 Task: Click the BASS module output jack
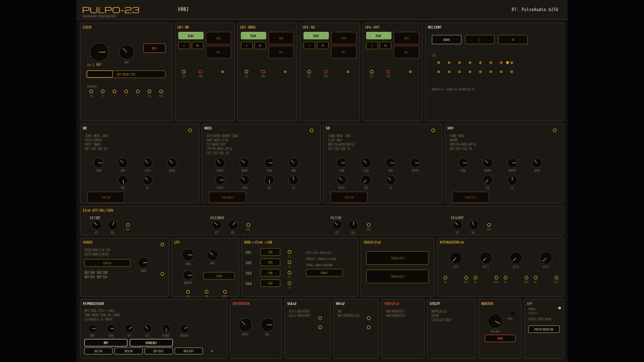tap(312, 130)
